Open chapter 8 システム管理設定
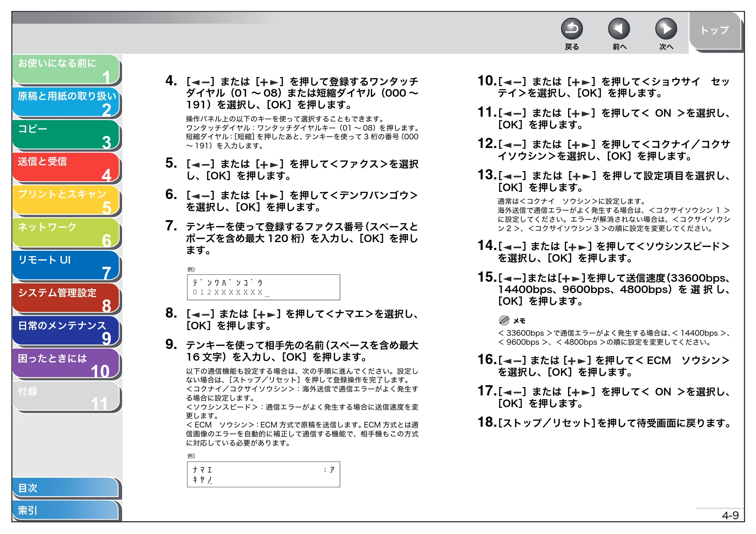 66,299
